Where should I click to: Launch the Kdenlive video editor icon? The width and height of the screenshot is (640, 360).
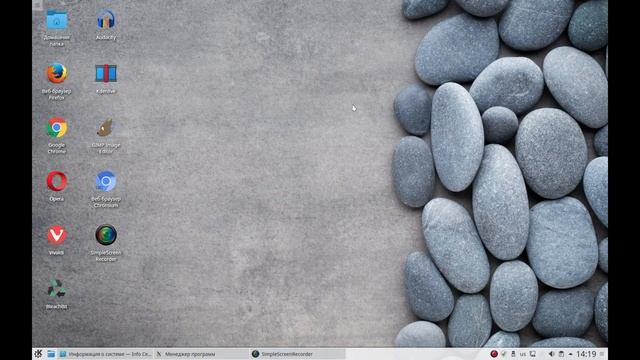(x=106, y=74)
